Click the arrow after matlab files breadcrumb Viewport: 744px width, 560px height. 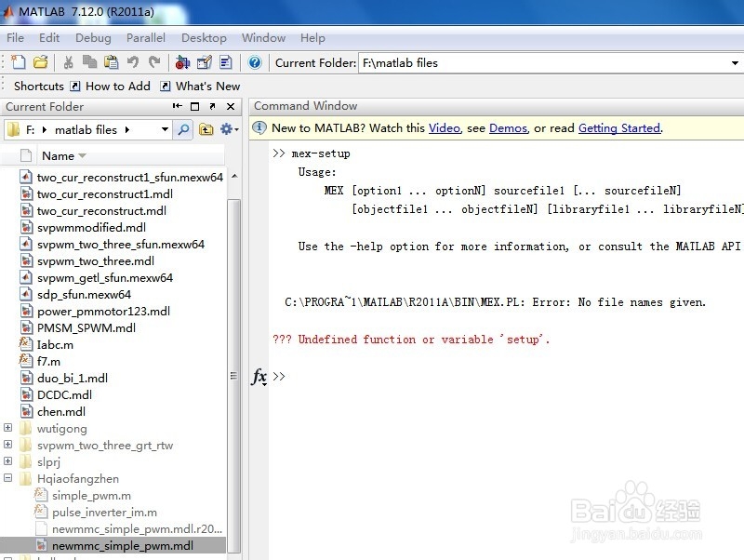(127, 129)
